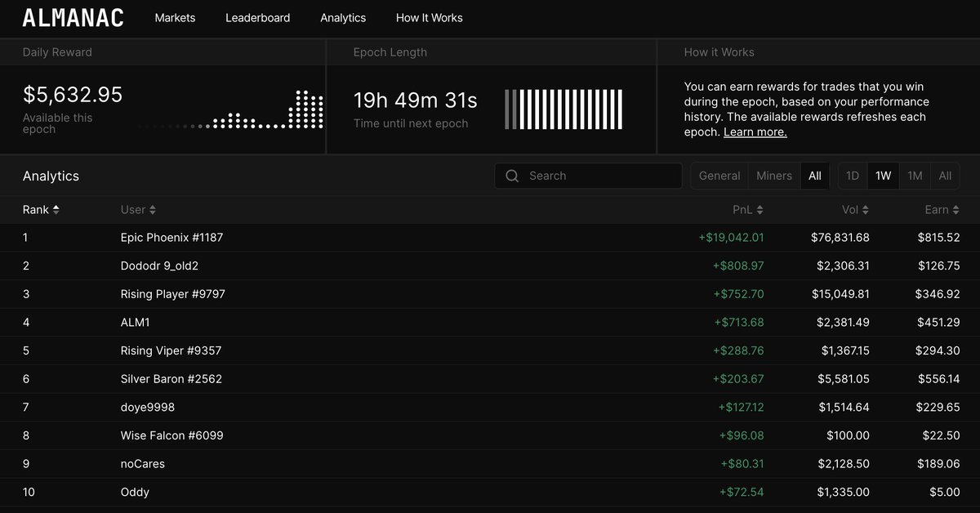Image resolution: width=980 pixels, height=513 pixels.
Task: Click earnings value $451.29
Action: (938, 322)
